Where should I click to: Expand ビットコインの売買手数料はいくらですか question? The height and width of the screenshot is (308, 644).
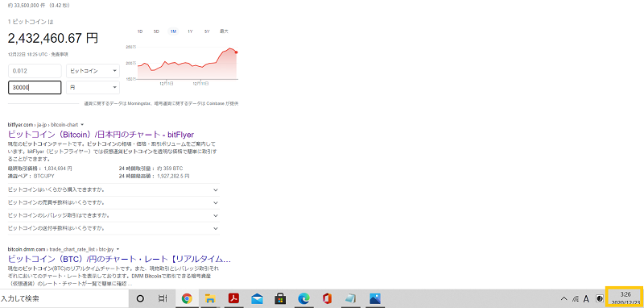pos(114,202)
